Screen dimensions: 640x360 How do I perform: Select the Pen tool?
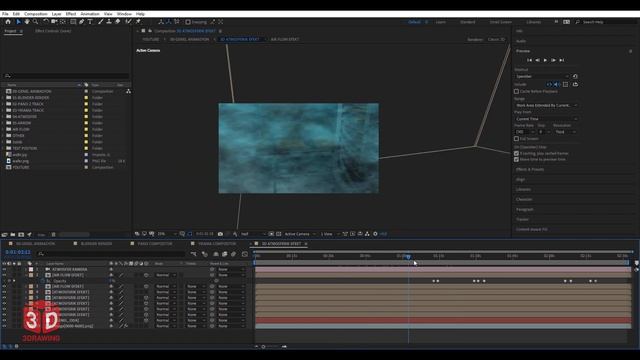pyautogui.click(x=82, y=22)
